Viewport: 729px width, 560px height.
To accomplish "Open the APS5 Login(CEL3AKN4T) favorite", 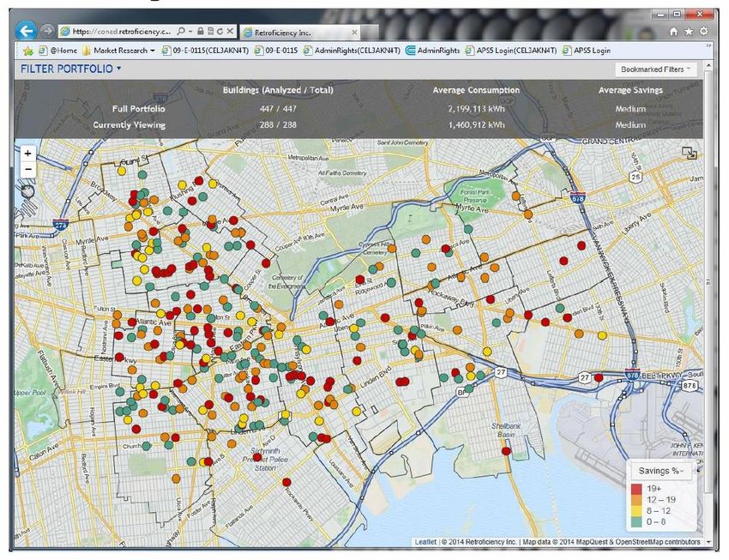I will pyautogui.click(x=511, y=51).
